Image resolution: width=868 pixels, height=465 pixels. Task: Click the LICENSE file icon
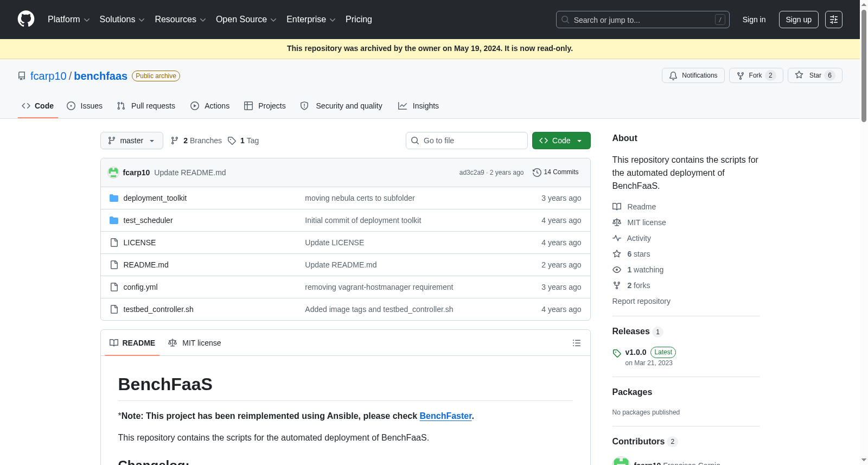(x=114, y=243)
